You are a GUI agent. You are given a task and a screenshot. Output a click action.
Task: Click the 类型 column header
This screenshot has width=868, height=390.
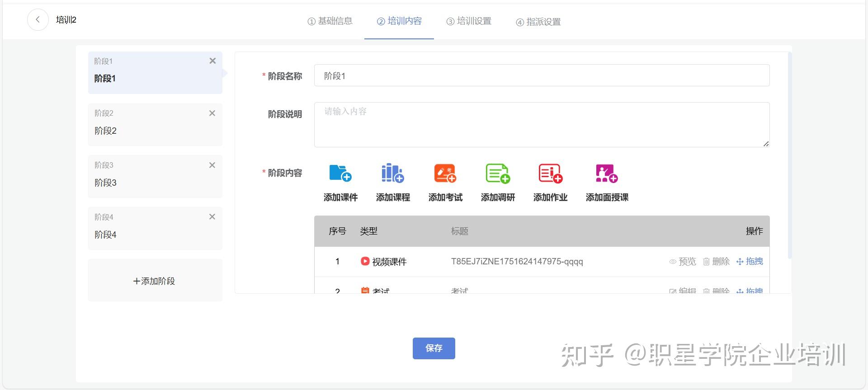[368, 231]
